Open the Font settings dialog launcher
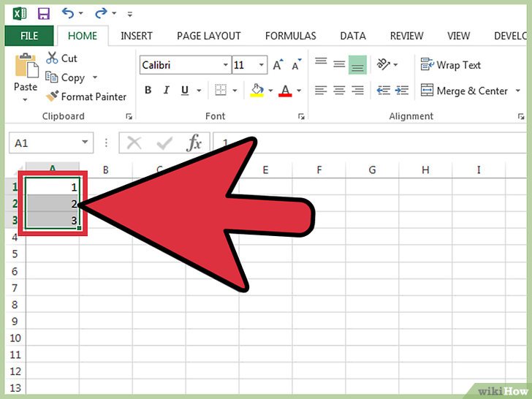Image resolution: width=532 pixels, height=399 pixels. [x=301, y=116]
